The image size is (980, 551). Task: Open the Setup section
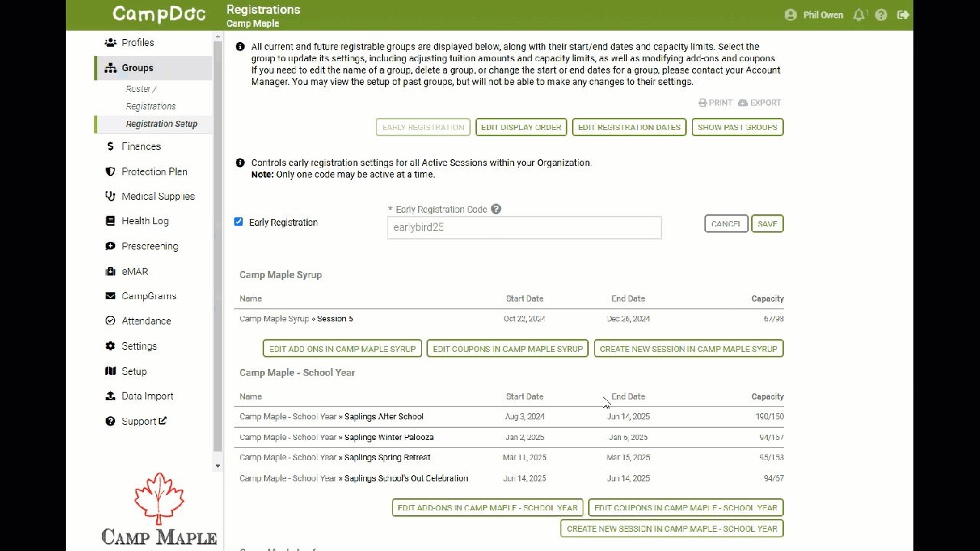point(131,371)
